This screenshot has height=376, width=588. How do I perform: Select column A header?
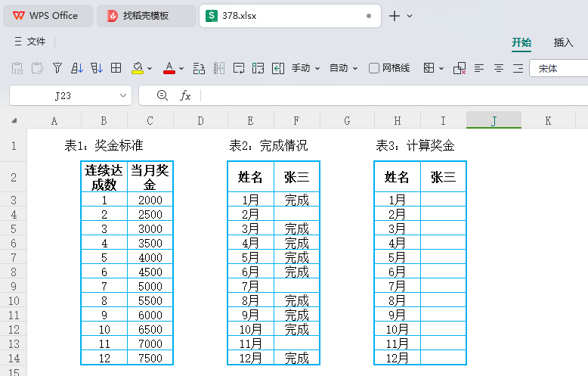54,120
